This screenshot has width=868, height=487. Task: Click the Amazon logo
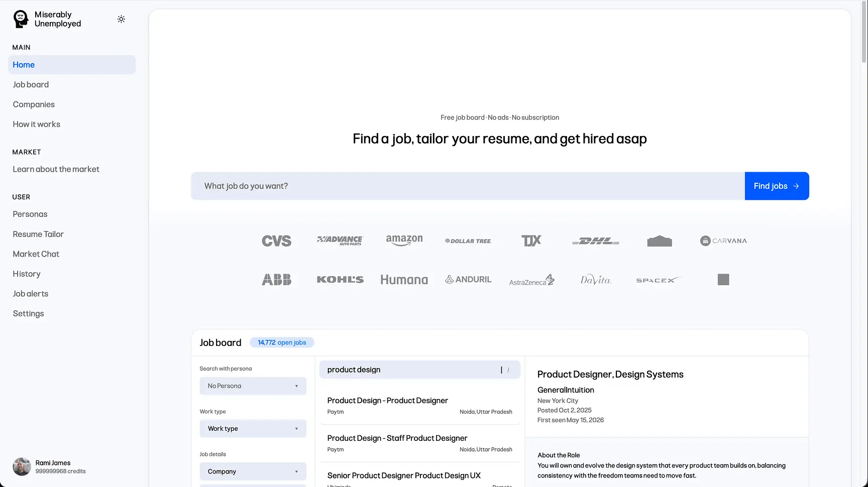[x=404, y=240]
